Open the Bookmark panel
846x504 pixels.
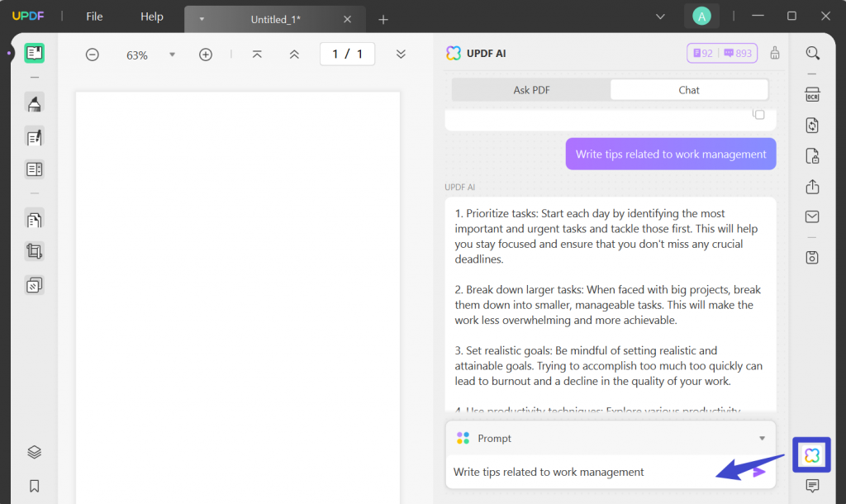point(35,486)
